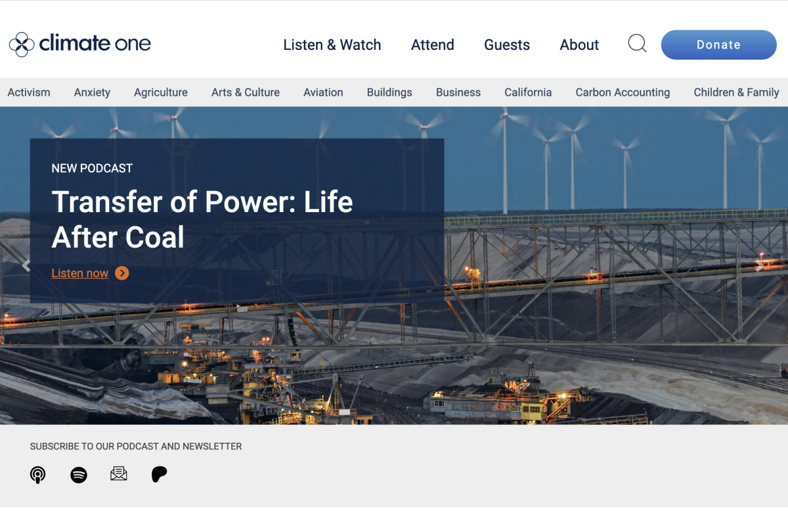Browse the Activism topic
Screen dimensions: 788x532
pos(28,92)
